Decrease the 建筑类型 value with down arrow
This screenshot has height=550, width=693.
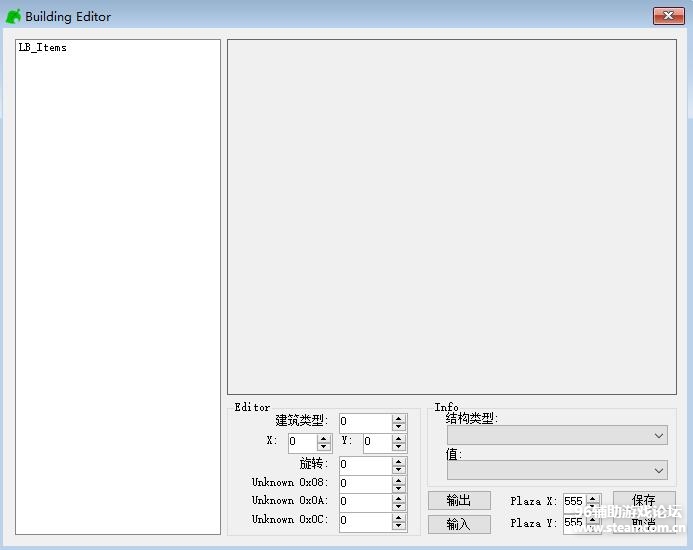point(399,427)
